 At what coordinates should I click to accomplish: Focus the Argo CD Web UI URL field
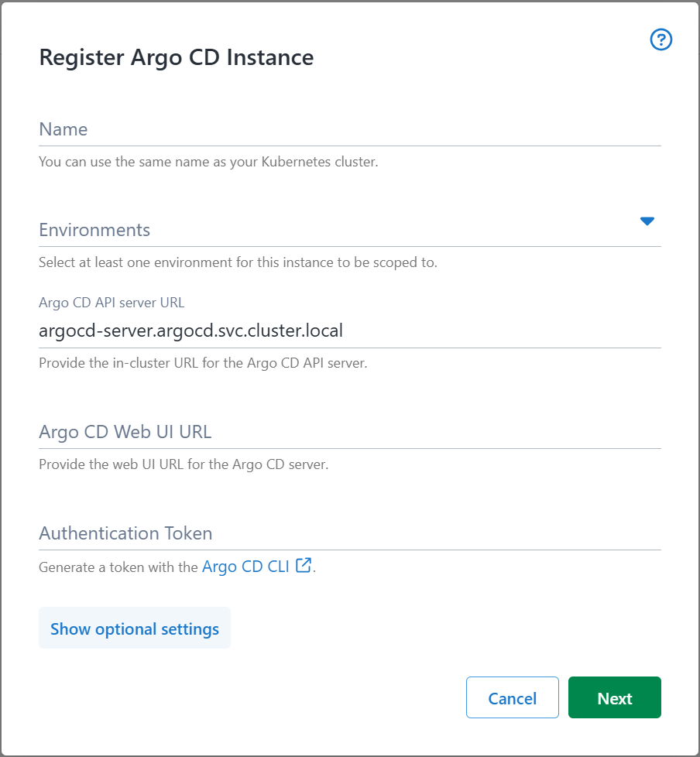348,432
